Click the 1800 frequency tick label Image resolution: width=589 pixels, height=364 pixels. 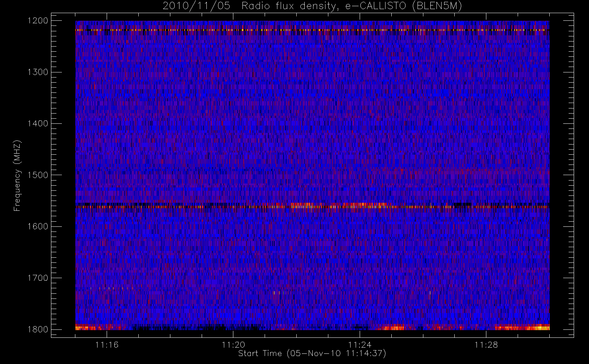point(38,329)
